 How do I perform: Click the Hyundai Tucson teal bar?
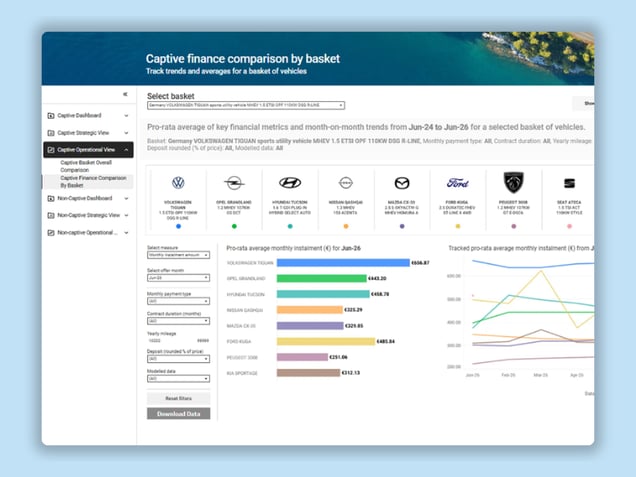(x=323, y=294)
